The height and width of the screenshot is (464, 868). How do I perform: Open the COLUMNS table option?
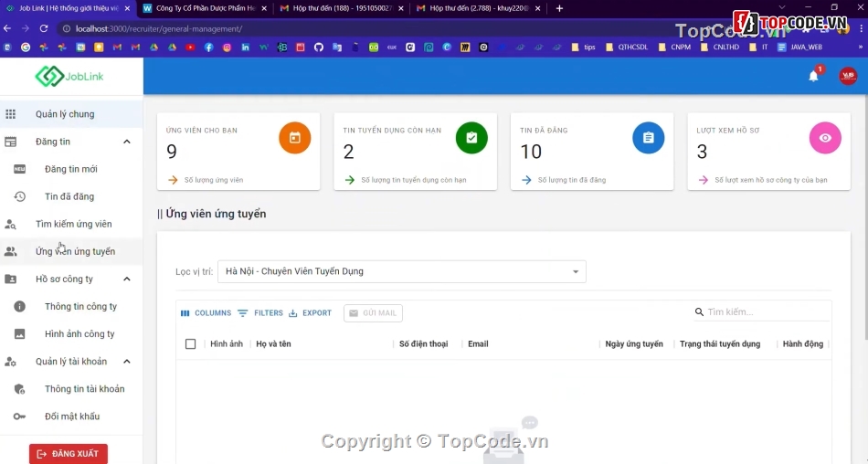[x=206, y=313]
